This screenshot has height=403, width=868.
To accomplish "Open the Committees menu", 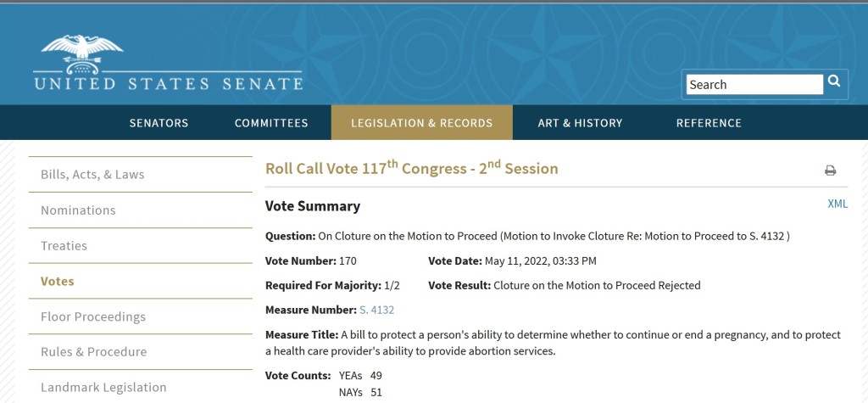I will [271, 123].
